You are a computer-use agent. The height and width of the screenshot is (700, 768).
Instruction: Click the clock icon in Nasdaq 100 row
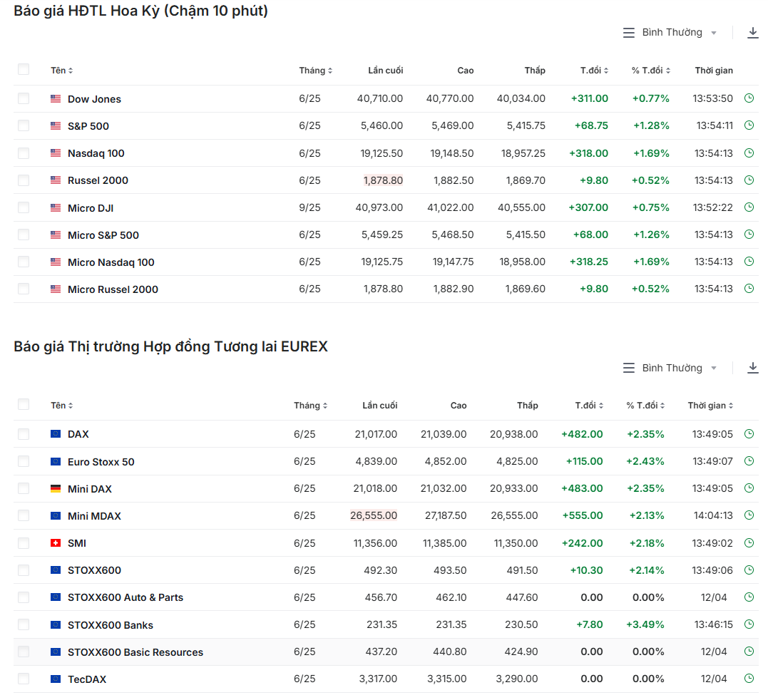[749, 153]
